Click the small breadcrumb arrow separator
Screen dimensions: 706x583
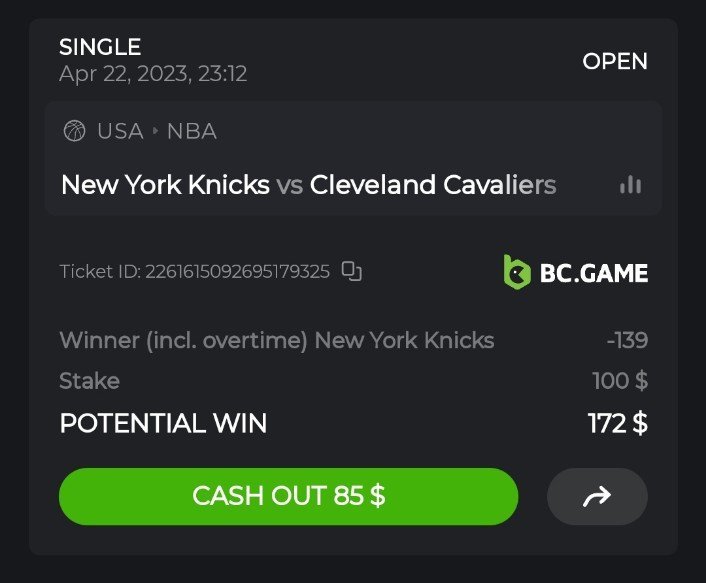tap(155, 131)
